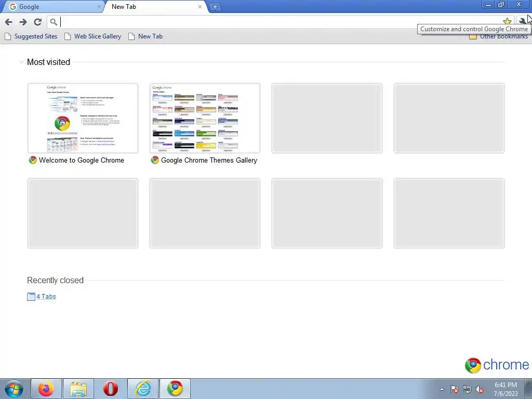The height and width of the screenshot is (399, 532).
Task: Open Internet Explorer from the taskbar
Action: pyautogui.click(x=143, y=389)
